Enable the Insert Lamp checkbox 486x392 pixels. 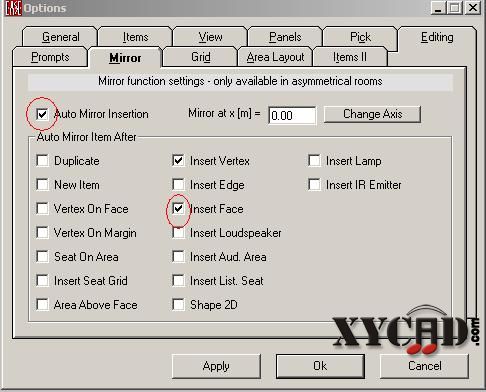[x=314, y=161]
